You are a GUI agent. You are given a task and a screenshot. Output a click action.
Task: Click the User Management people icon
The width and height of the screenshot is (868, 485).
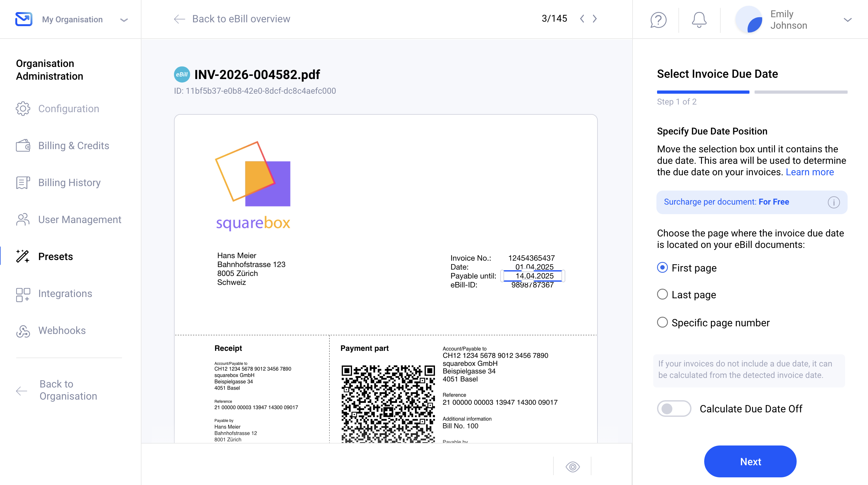(x=23, y=220)
